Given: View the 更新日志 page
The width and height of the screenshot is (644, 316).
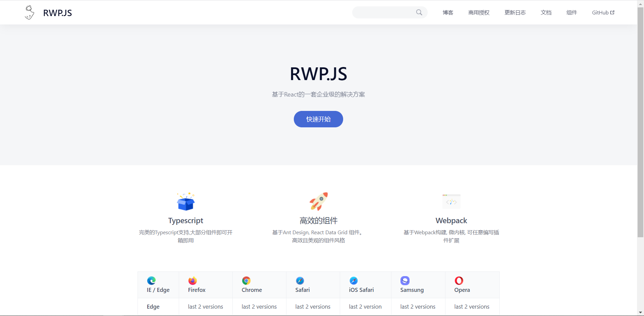Looking at the screenshot, I should (x=515, y=12).
